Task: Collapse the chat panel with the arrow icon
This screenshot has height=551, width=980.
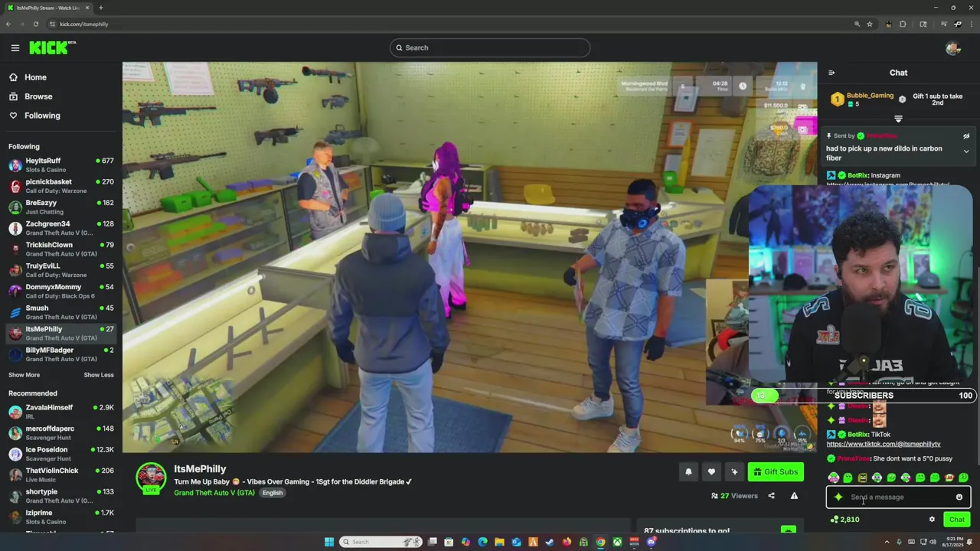Action: coord(831,73)
